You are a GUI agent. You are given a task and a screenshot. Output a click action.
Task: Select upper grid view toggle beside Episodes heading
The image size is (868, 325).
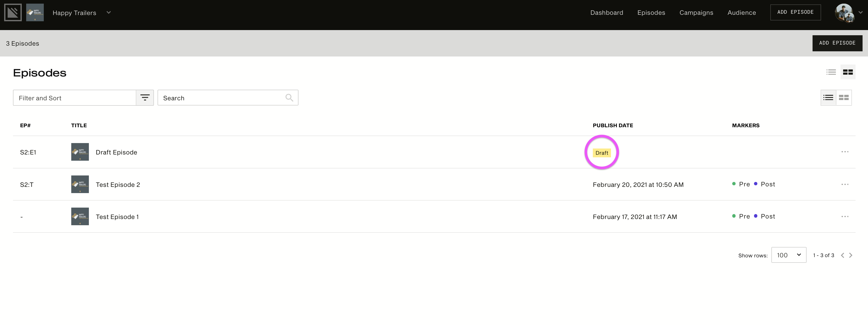[848, 72]
